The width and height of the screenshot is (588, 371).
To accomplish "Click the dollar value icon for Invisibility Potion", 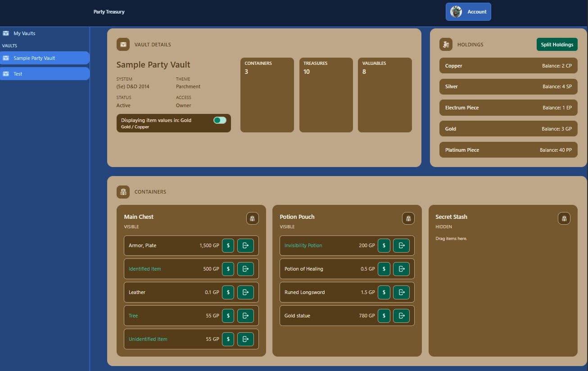I will point(384,245).
